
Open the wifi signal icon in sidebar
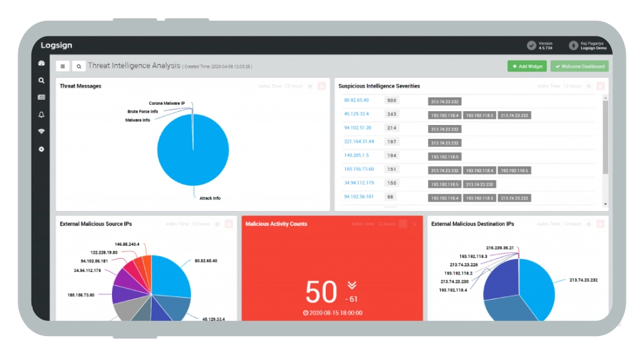42,131
